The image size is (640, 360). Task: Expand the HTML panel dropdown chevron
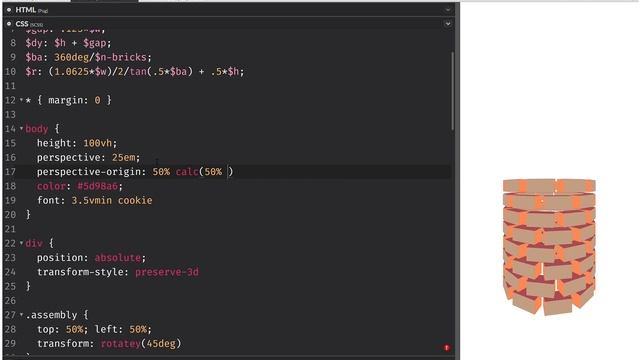coord(448,10)
